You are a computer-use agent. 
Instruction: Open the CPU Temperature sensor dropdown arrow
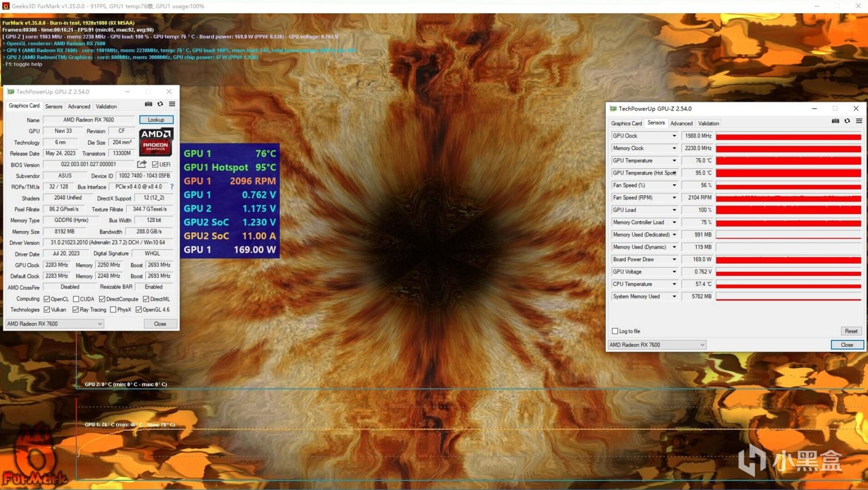(674, 284)
